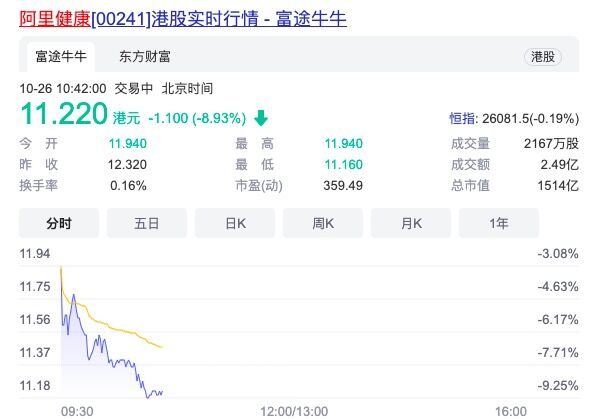
Task: Click the 总市值 label
Action: coord(470,186)
